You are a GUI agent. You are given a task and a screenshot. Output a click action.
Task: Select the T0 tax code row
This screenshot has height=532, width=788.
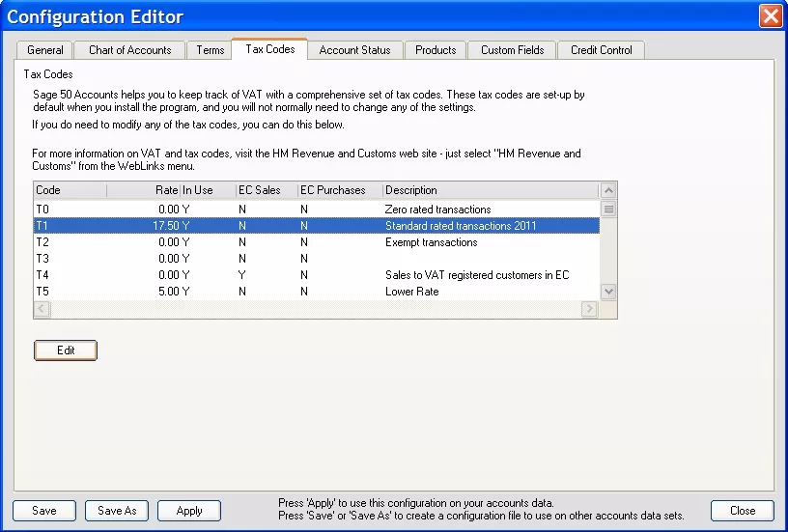pos(317,209)
